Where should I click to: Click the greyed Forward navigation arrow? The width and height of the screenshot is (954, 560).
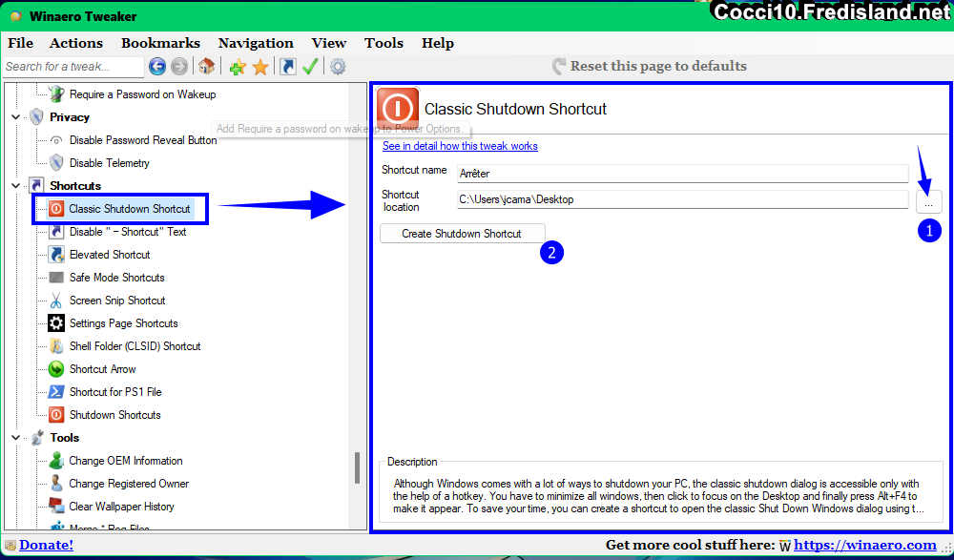(x=179, y=67)
